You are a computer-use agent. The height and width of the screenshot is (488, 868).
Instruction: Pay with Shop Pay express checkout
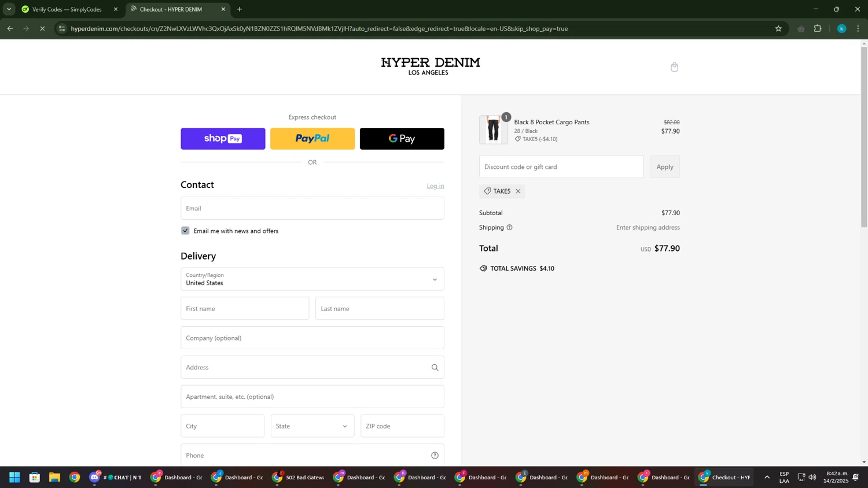223,139
